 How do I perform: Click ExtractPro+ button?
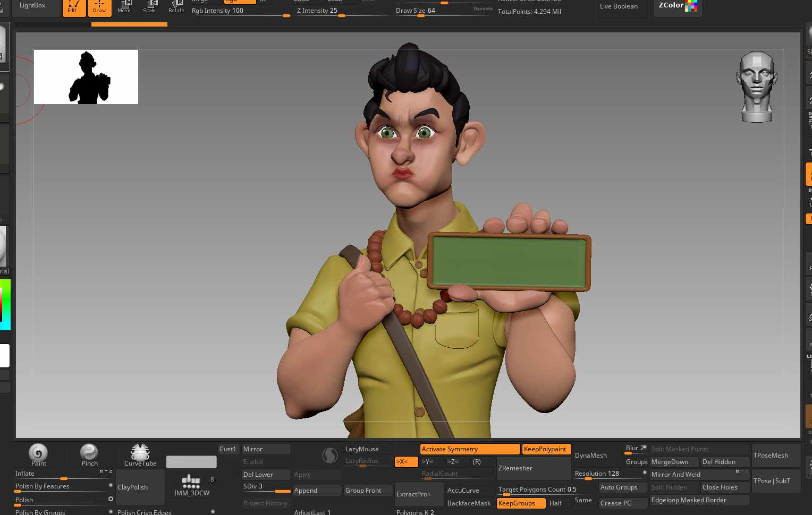[419, 494]
